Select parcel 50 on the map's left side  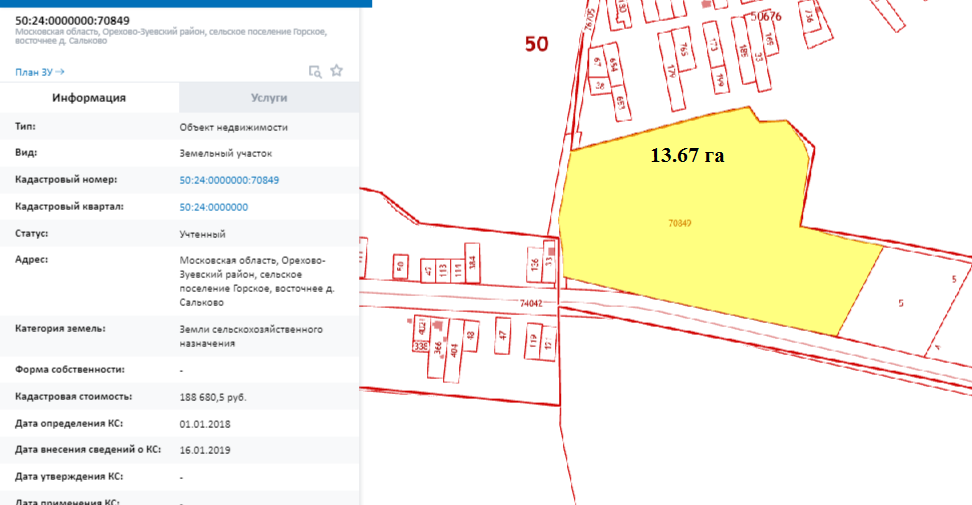400,266
